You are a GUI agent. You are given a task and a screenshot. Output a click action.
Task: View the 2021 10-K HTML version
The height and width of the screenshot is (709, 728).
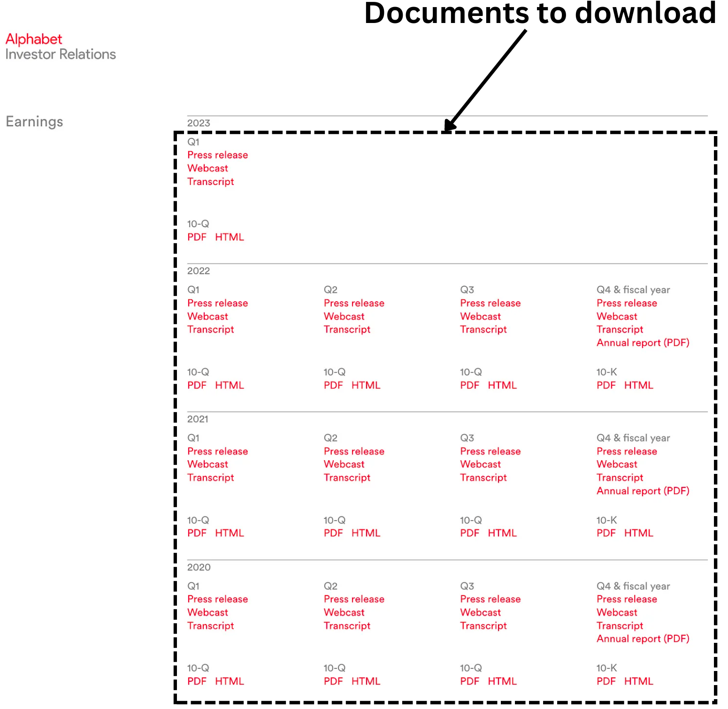coord(638,533)
